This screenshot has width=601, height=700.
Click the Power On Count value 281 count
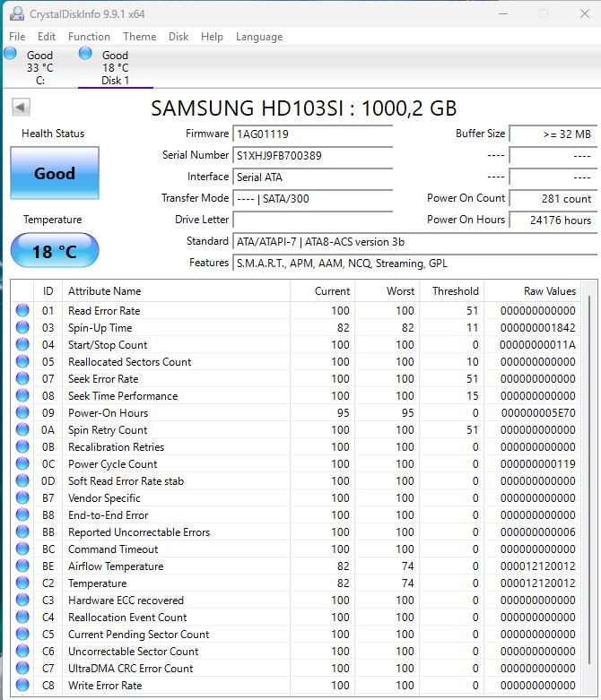(553, 198)
